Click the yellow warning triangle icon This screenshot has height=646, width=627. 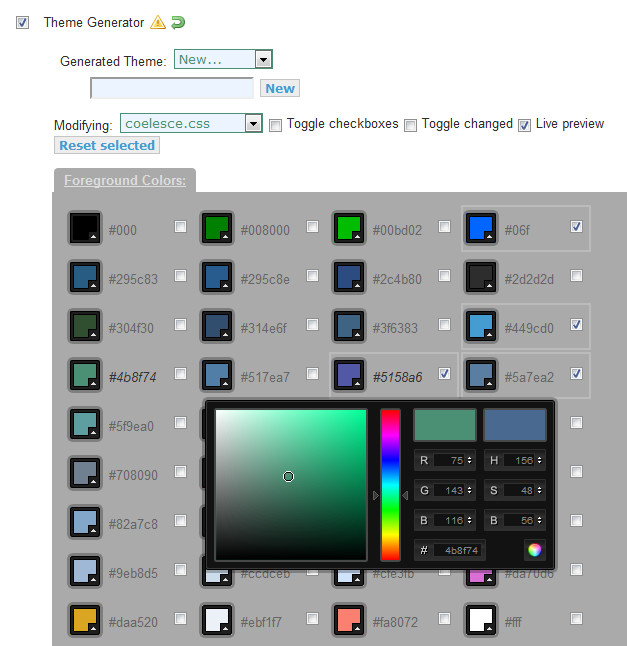click(157, 22)
